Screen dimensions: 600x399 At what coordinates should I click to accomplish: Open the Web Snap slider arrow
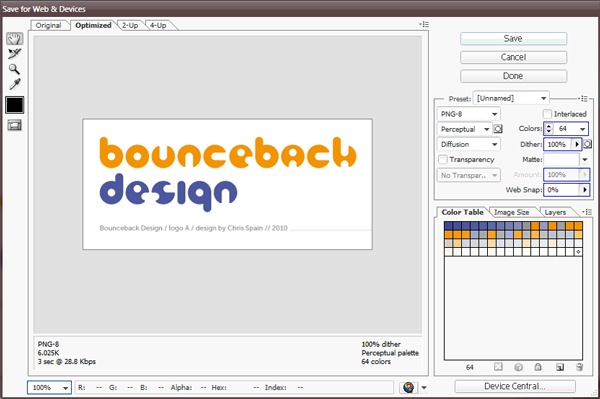point(584,190)
